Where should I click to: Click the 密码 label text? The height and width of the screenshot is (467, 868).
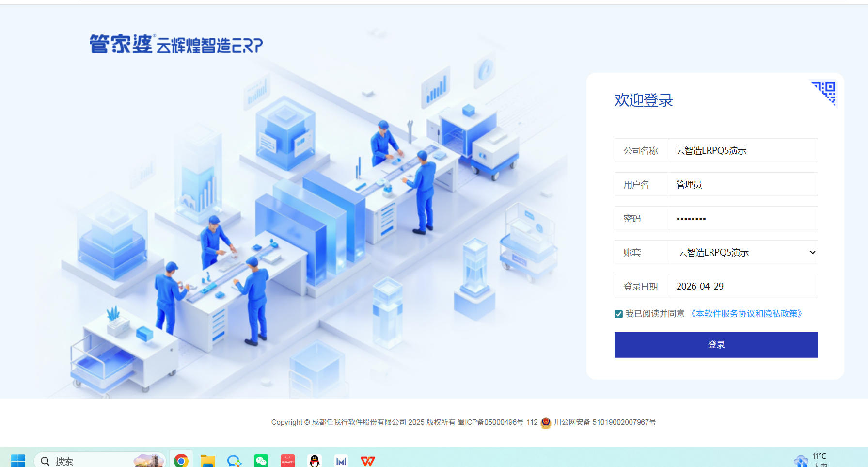point(632,218)
